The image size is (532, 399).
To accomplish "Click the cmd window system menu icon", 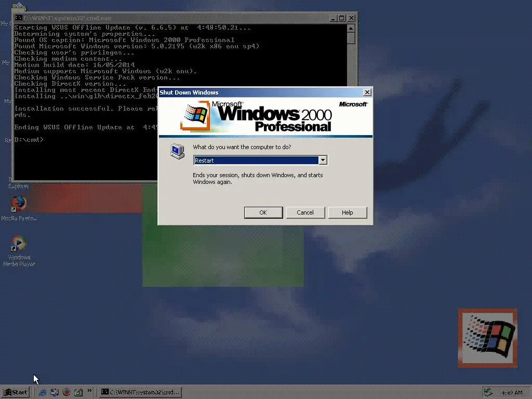I will point(19,18).
